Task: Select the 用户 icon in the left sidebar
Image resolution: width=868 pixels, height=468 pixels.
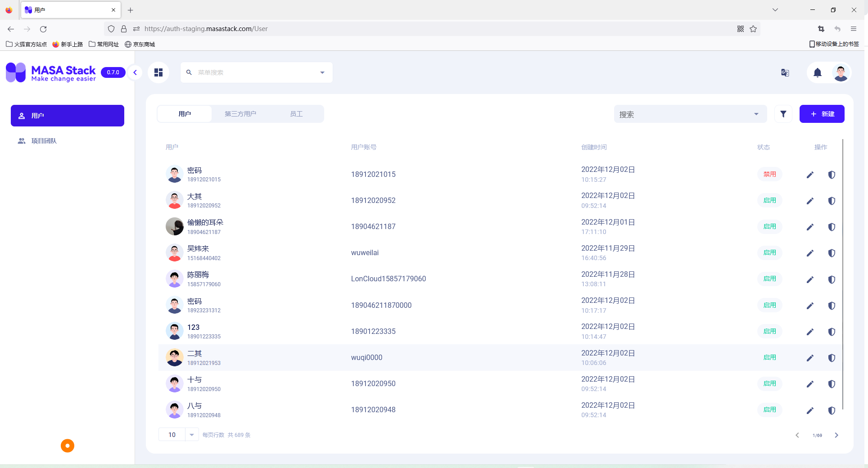Action: point(22,116)
